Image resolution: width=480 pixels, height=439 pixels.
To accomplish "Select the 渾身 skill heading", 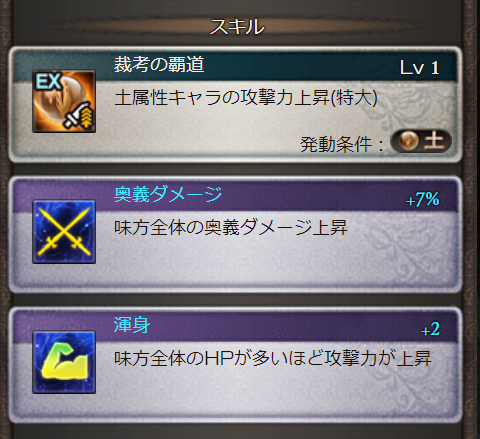I will [132, 325].
